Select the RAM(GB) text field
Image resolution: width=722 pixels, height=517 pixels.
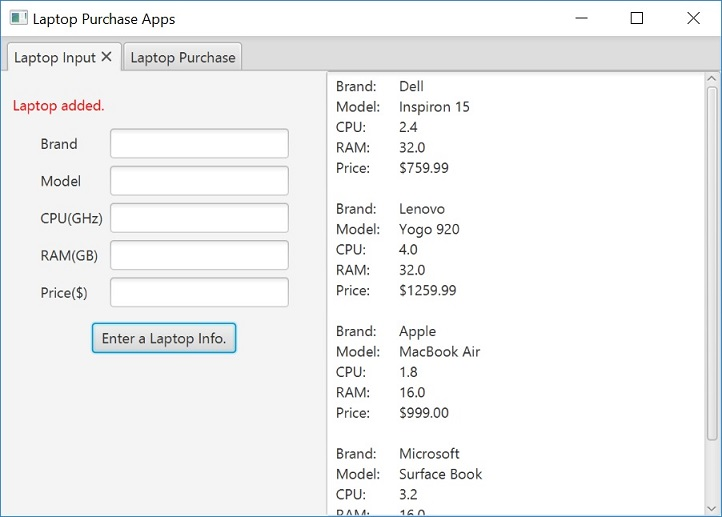click(199, 255)
